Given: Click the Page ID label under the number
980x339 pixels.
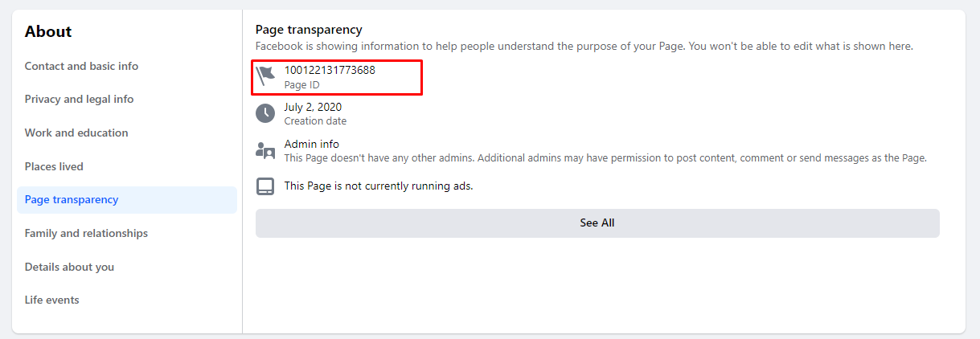Looking at the screenshot, I should (302, 84).
